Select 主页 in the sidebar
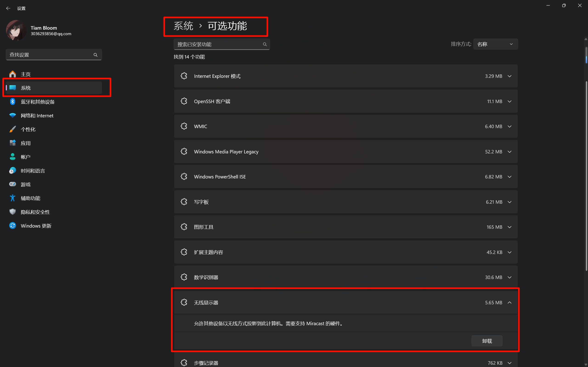This screenshot has height=367, width=588. [25, 74]
